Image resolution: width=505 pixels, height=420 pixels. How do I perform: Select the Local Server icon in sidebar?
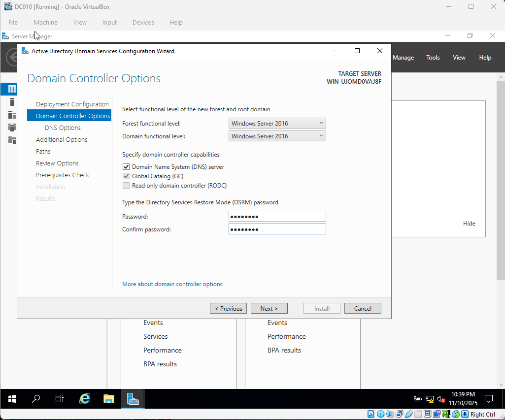10,102
